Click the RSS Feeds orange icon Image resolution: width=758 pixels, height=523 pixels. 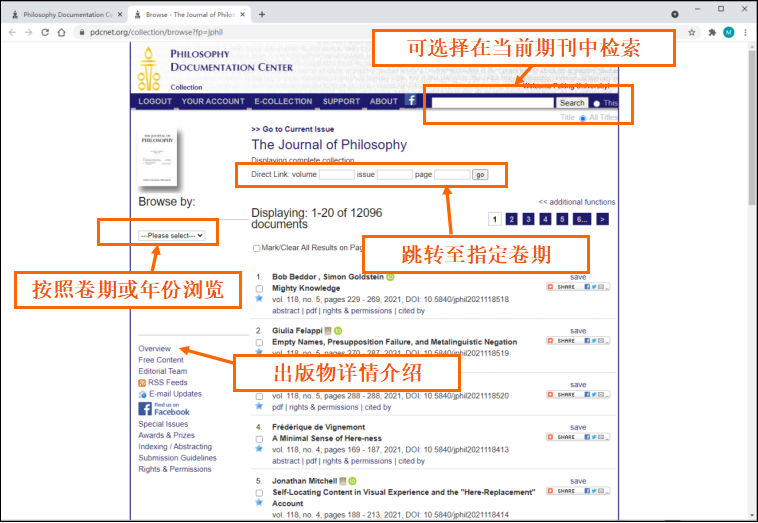pos(142,383)
